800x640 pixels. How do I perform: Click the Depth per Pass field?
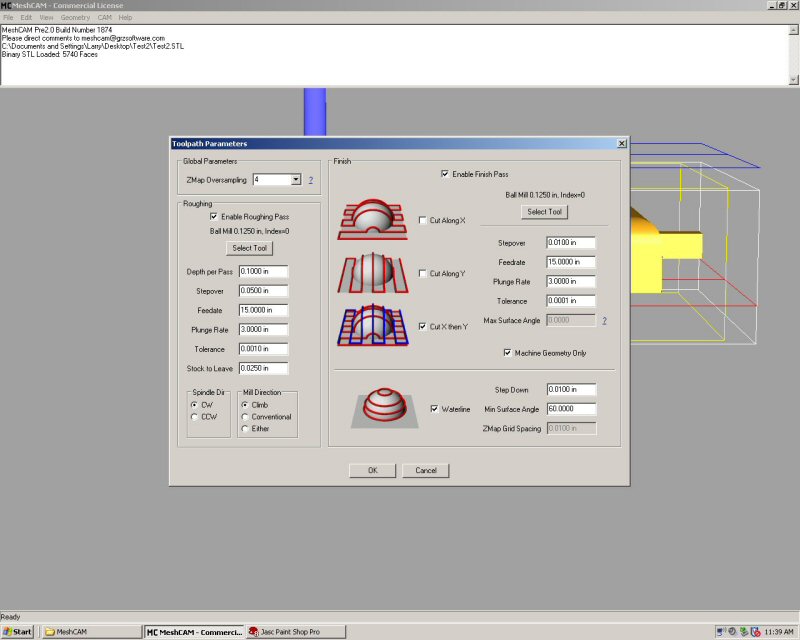(x=263, y=271)
